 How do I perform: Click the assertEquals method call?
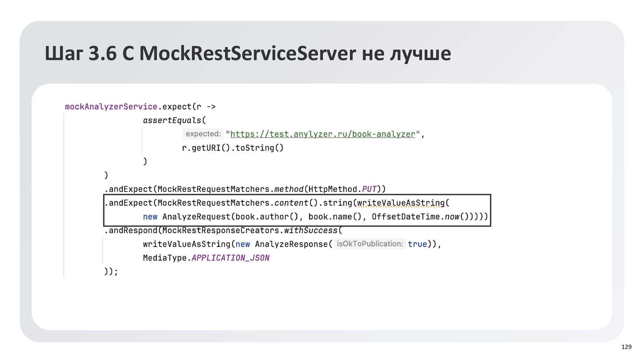tap(172, 120)
